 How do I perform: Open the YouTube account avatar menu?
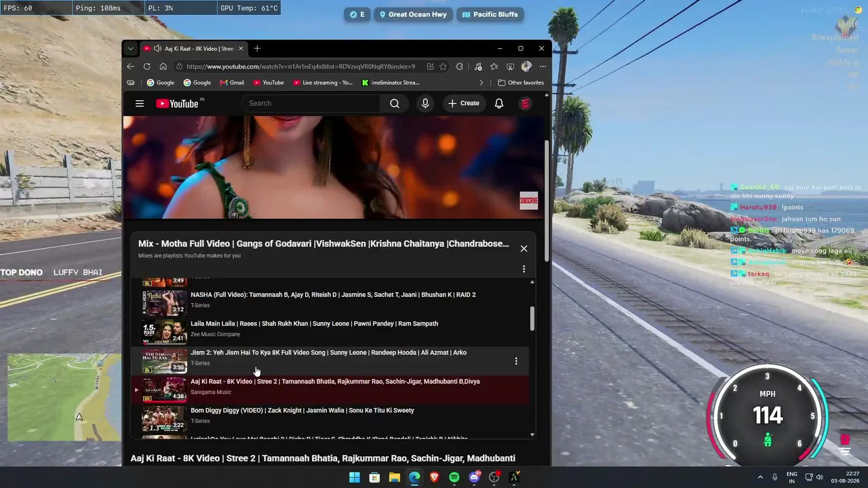[526, 104]
